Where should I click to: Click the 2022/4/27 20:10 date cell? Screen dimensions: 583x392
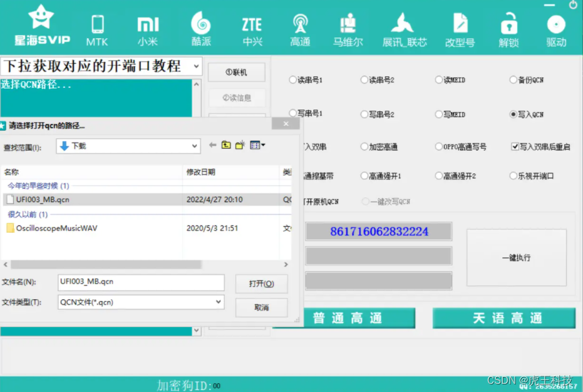(215, 199)
